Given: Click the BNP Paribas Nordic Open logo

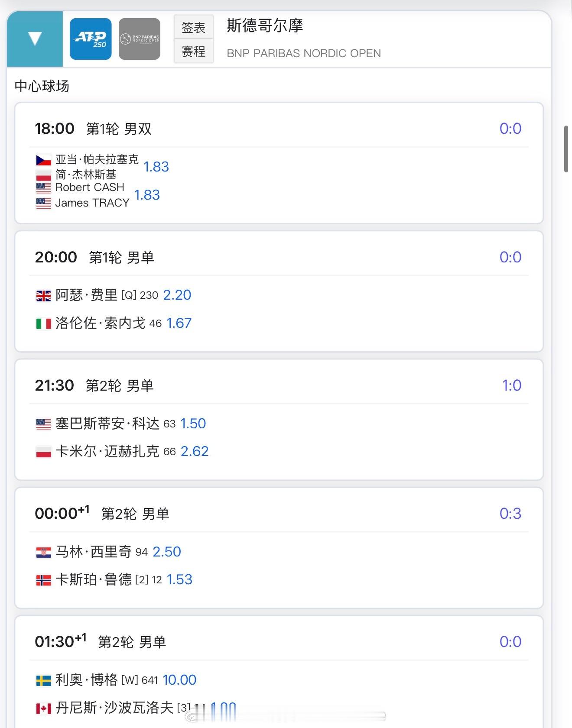Looking at the screenshot, I should coord(140,39).
